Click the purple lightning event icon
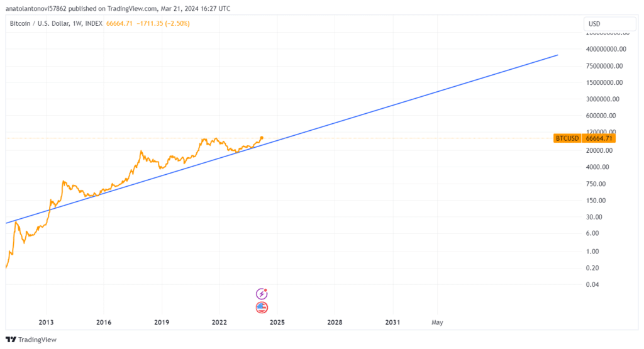This screenshot has height=349, width=644. [x=262, y=294]
